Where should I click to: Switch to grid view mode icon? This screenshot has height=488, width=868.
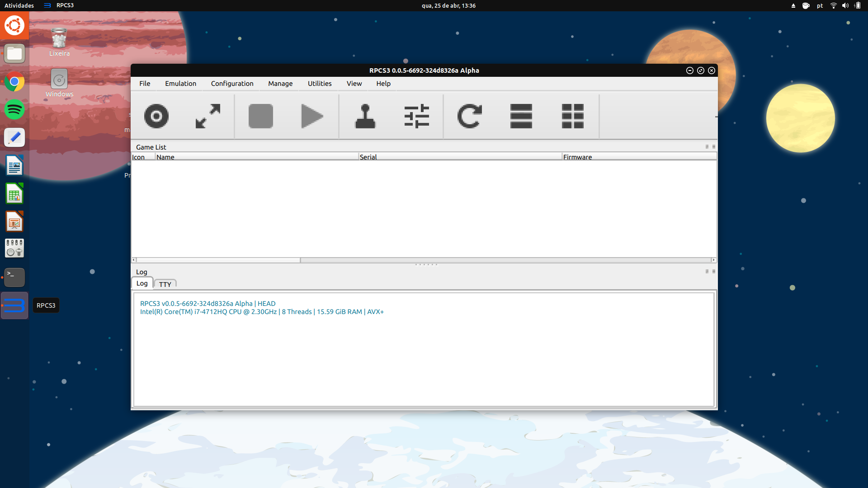572,116
